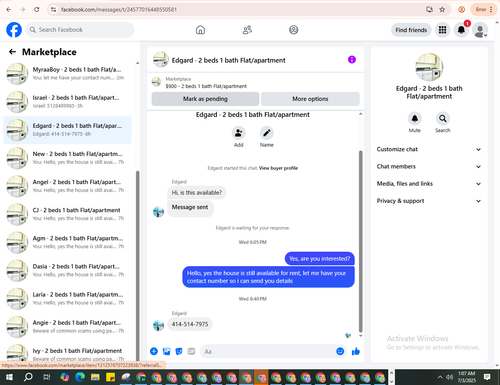Image resolution: width=500 pixels, height=385 pixels.
Task: Go to the Home feed icon
Action: (x=200, y=30)
